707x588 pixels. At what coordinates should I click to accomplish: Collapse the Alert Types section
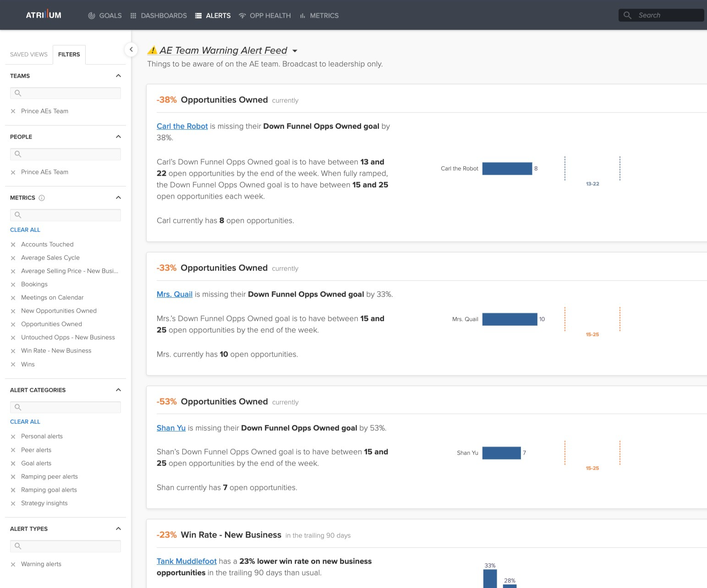click(x=118, y=528)
